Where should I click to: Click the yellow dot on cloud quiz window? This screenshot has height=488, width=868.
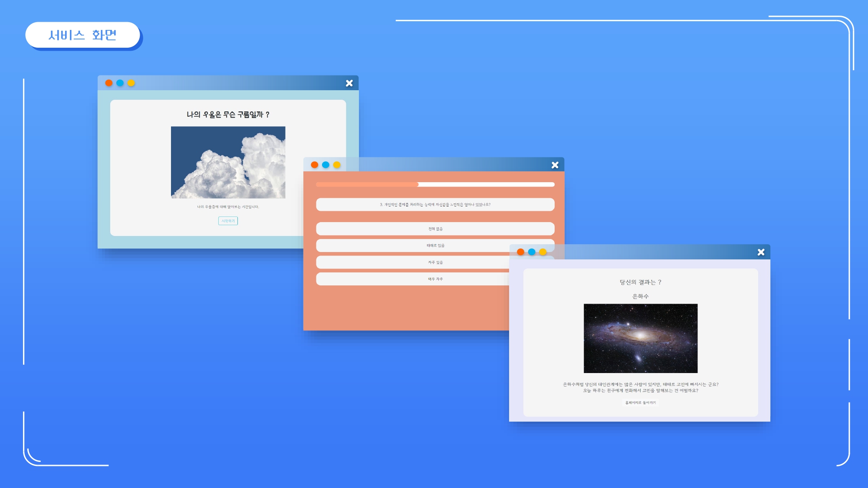point(131,83)
